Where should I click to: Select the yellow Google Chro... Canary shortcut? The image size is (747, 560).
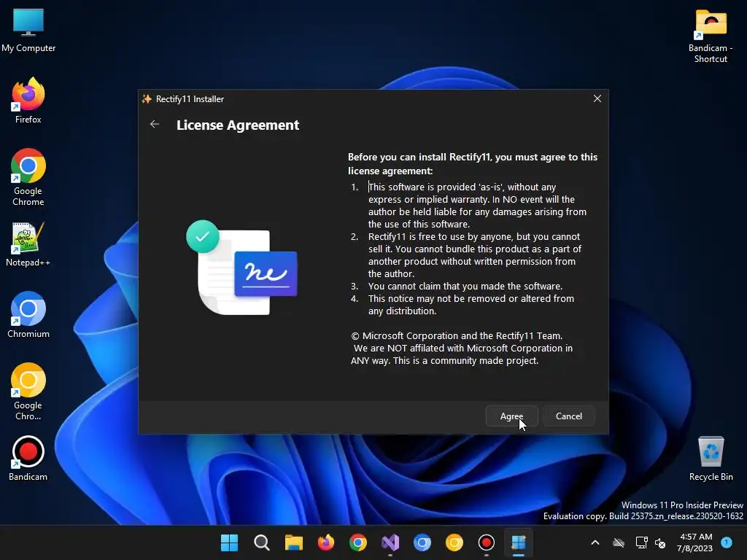tap(28, 392)
